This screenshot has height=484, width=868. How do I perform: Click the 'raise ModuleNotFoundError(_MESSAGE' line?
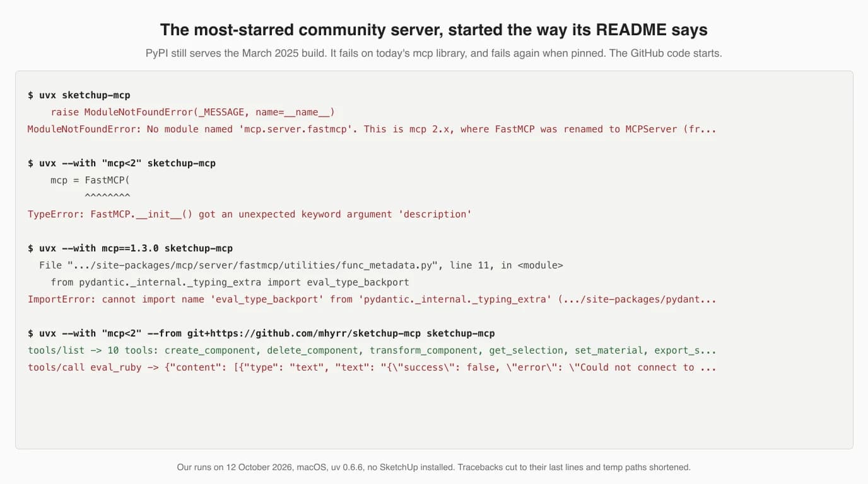click(x=192, y=112)
